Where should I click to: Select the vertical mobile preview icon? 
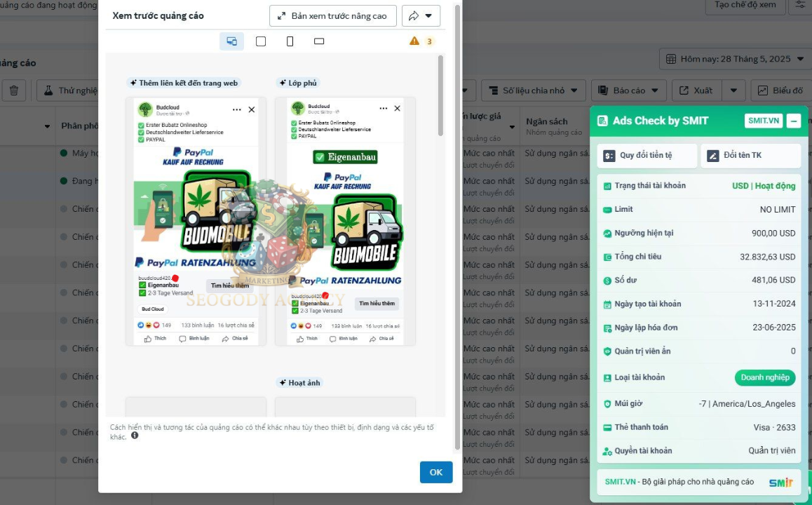(290, 41)
